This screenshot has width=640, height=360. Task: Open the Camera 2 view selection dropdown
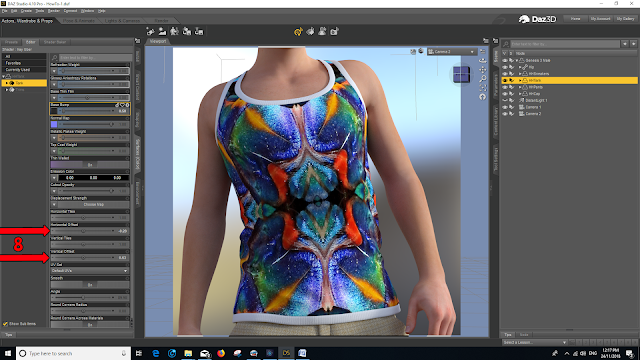[x=452, y=51]
